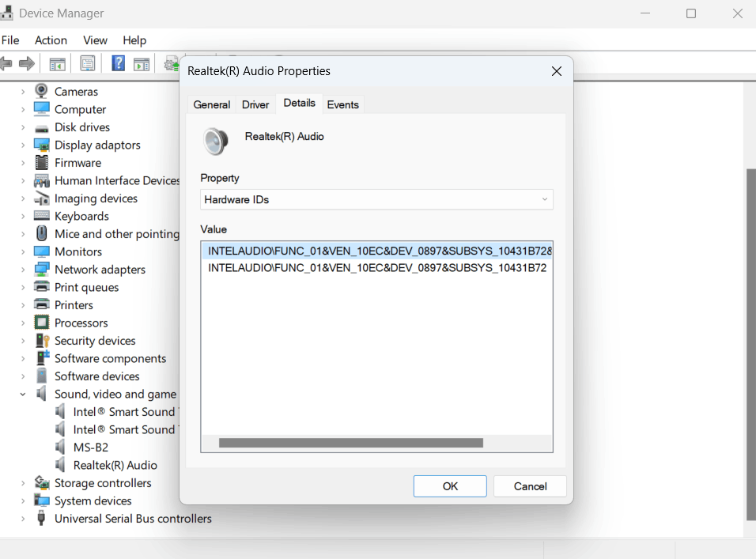
Task: Click the Software components icon
Action: pos(43,357)
